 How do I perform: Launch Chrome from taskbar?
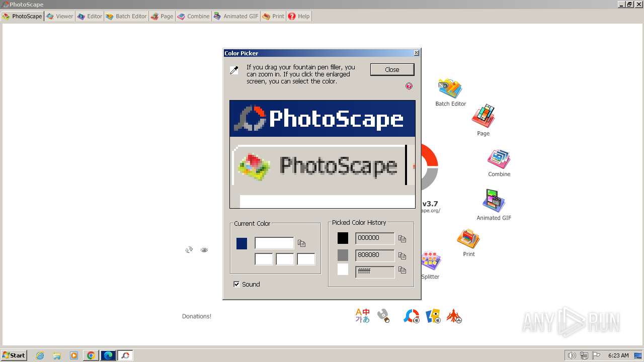pos(91,355)
